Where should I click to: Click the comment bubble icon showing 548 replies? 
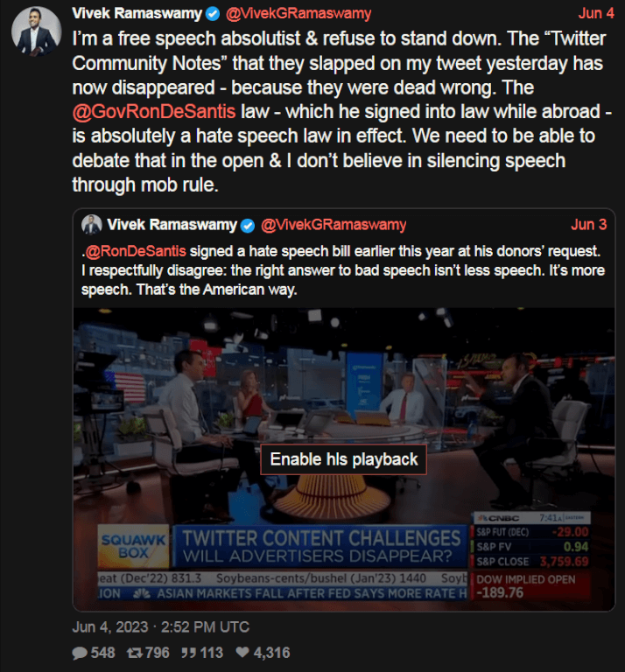[80, 653]
